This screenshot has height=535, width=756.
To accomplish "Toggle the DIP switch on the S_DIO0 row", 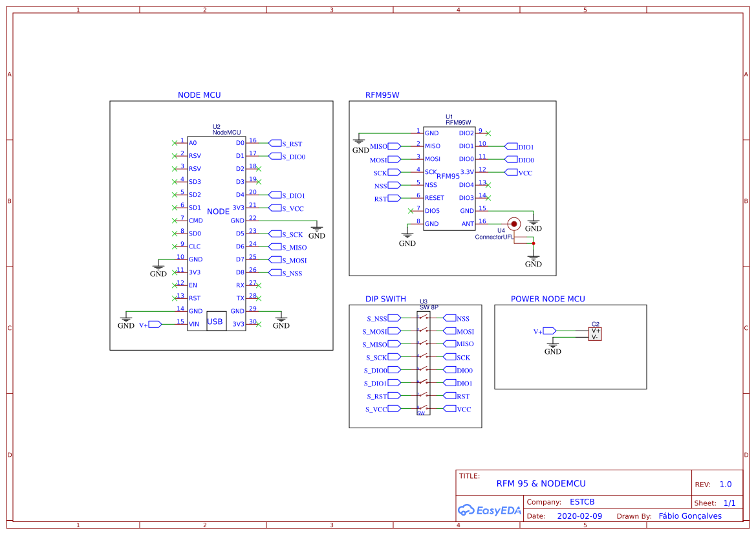I will (424, 369).
